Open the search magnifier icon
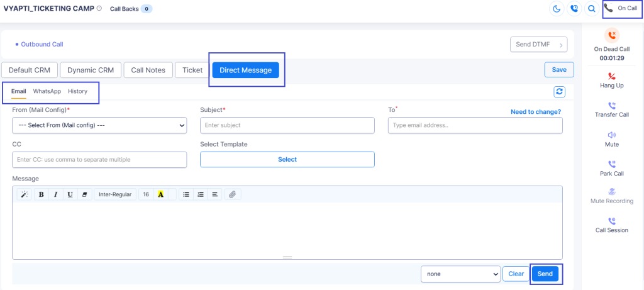 click(591, 9)
